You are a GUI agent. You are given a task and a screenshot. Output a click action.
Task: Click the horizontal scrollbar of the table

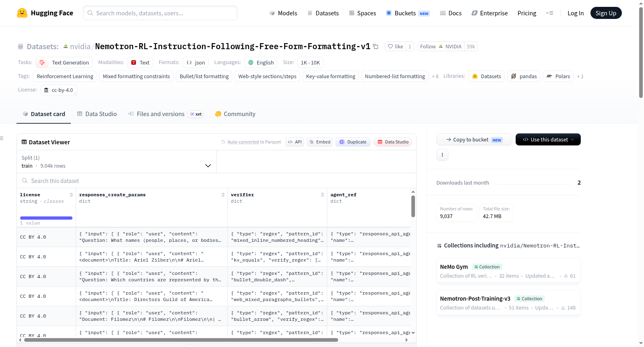181,340
